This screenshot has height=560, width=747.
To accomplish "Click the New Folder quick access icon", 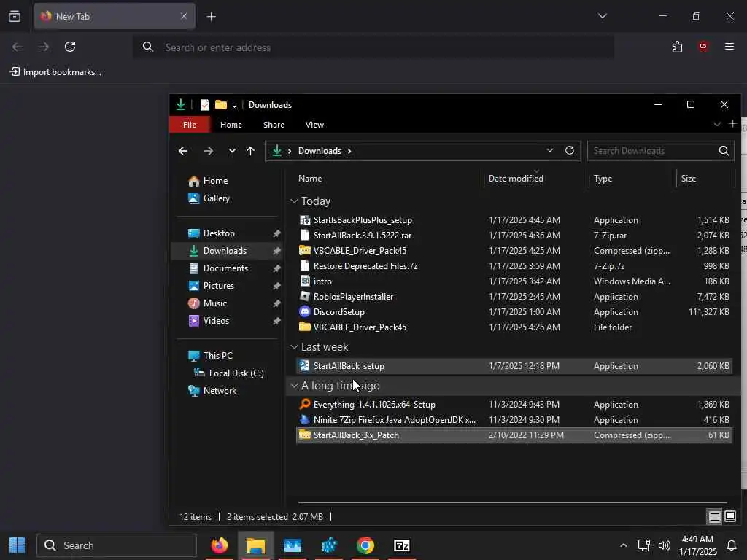I will pyautogui.click(x=220, y=105).
